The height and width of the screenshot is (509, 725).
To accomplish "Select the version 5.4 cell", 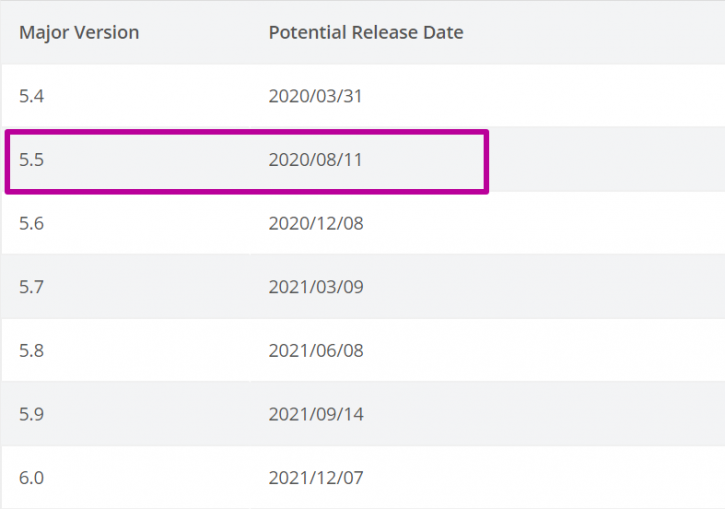I will 31,96.
